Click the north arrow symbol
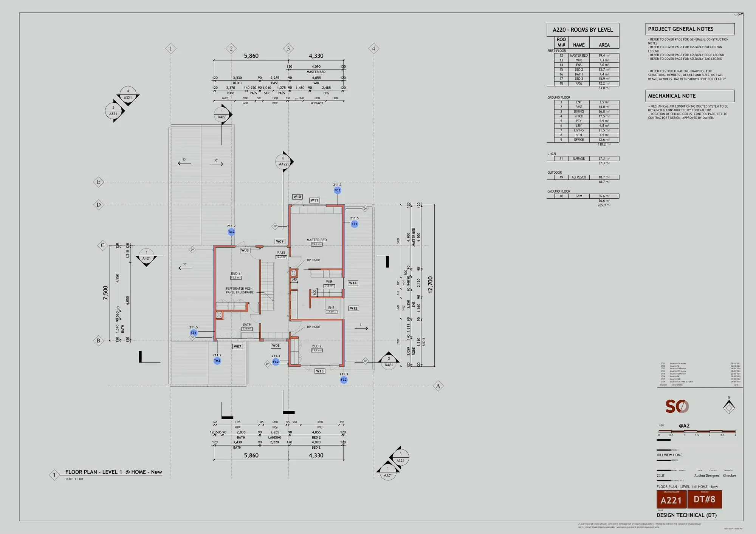 tap(729, 405)
